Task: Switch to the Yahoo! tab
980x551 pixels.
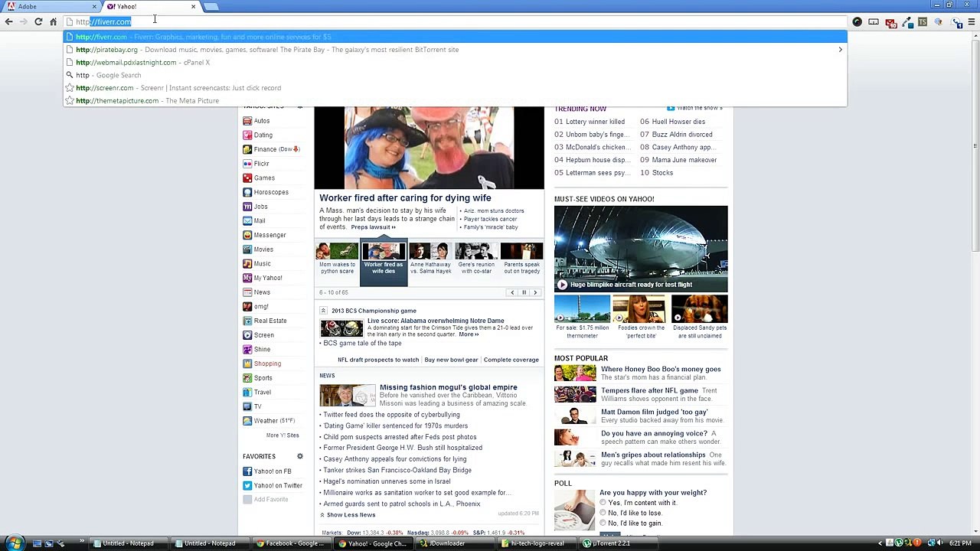Action: coord(151,7)
